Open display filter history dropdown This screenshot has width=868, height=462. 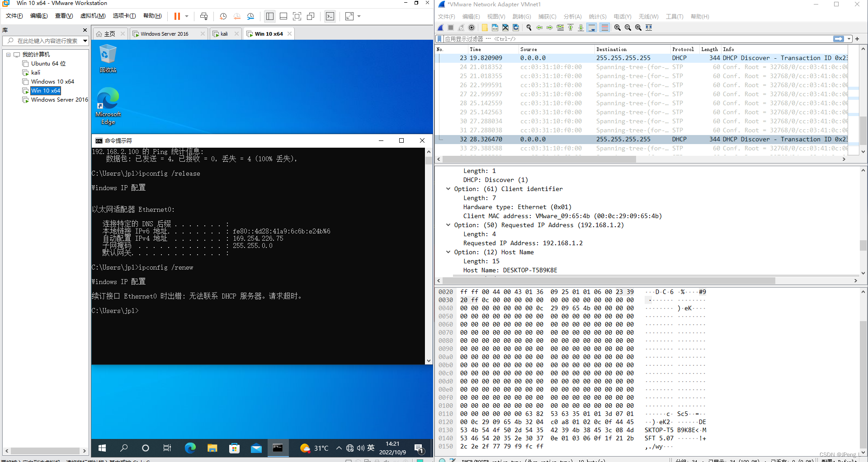(x=849, y=39)
